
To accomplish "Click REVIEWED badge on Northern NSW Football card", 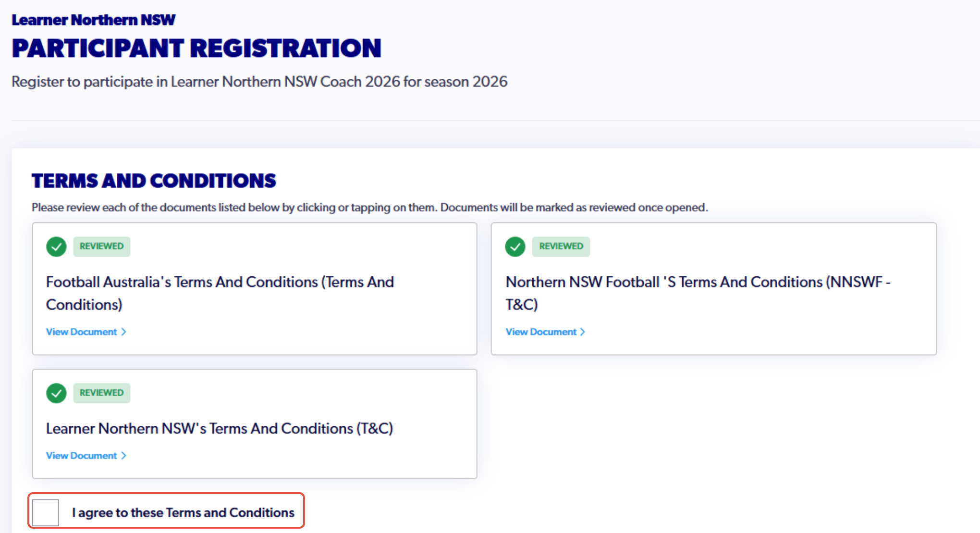I will tap(561, 247).
